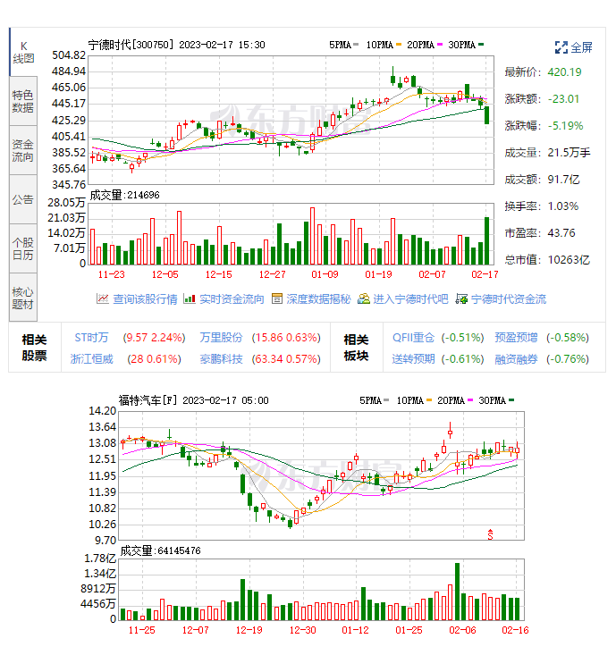Switch to the 特色数据 tab
616x672 pixels.
tap(23, 101)
